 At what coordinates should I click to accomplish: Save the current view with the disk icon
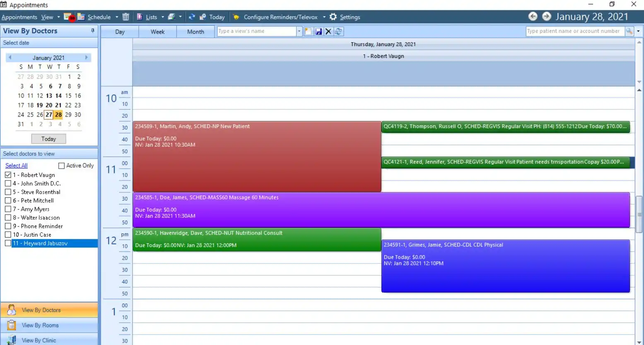click(x=318, y=31)
